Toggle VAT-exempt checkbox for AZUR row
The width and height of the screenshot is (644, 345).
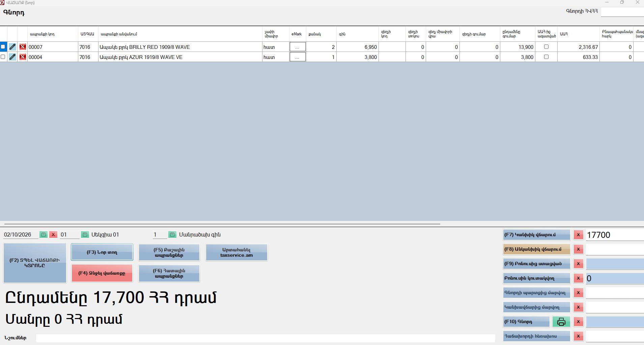tap(547, 57)
